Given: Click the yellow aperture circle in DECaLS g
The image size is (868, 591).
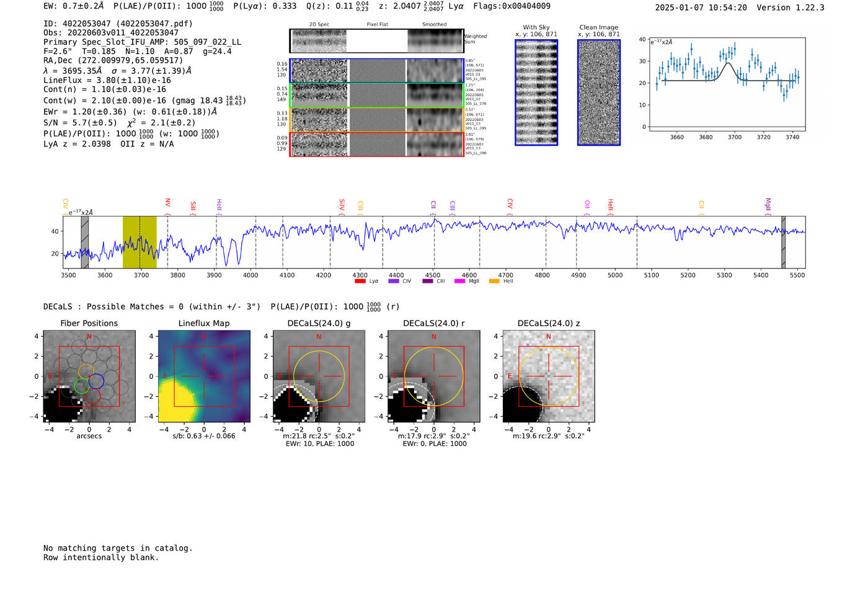Looking at the screenshot, I should 319,376.
